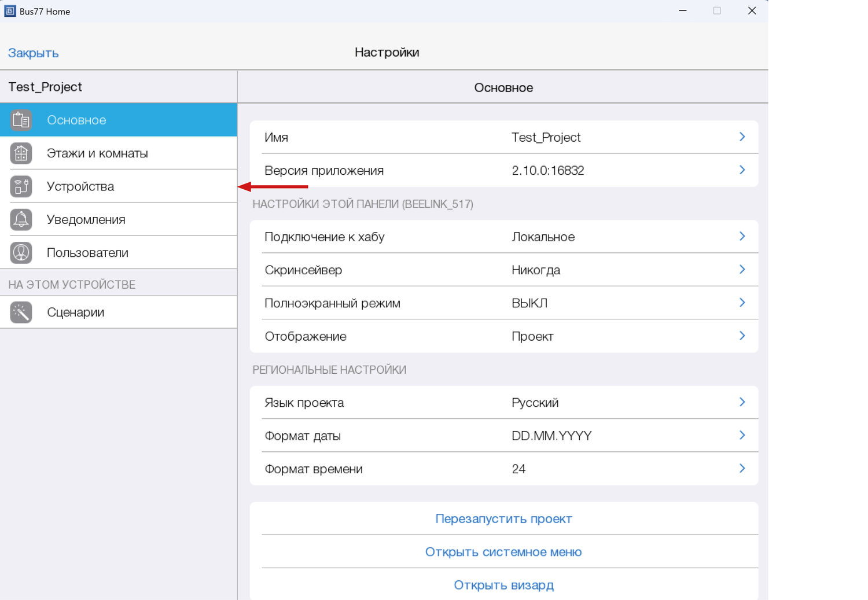Click Перезапустить проект link
The height and width of the screenshot is (600, 868).
point(503,519)
